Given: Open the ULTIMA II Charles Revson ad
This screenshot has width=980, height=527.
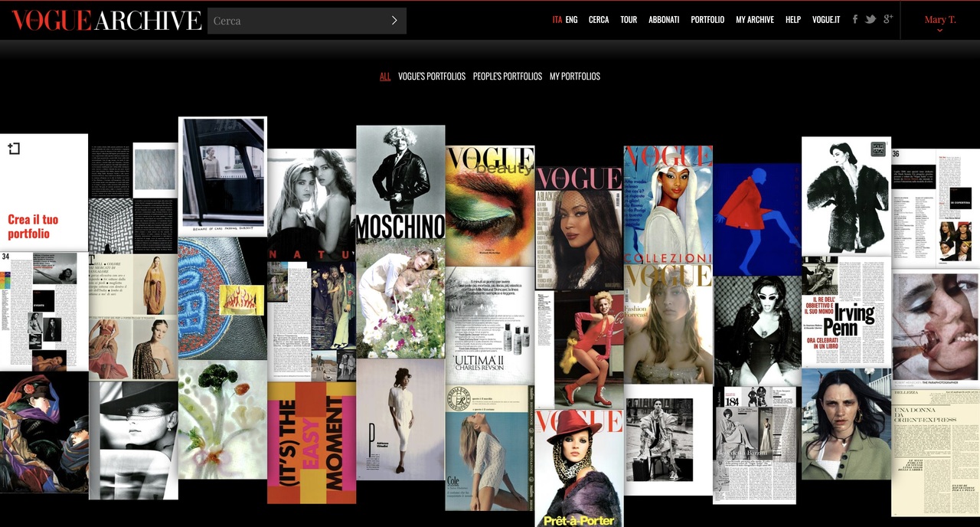Looking at the screenshot, I should click(490, 325).
